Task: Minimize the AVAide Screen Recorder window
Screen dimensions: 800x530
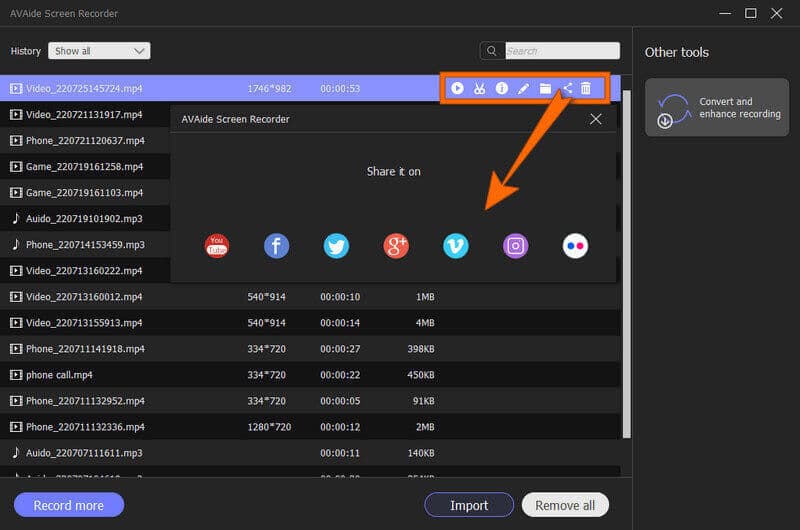Action: click(x=725, y=13)
